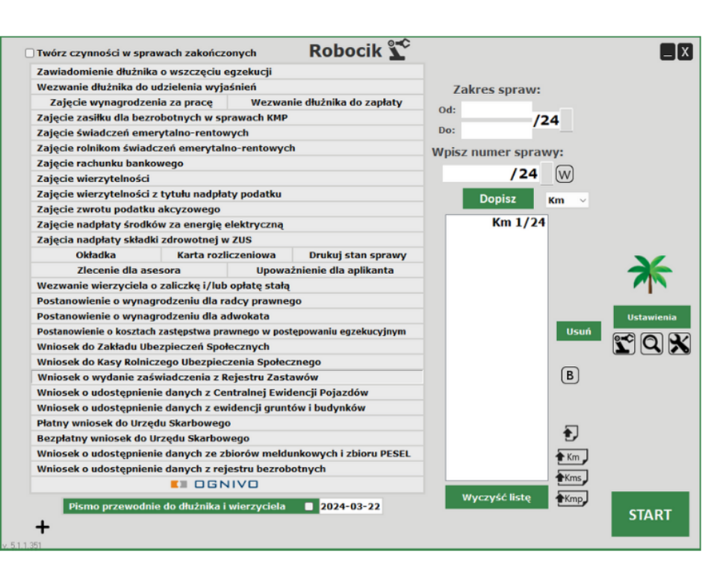
Task: Enable 'Twórz czynności w sprawach zakończonych' checkbox
Action: pyautogui.click(x=30, y=53)
